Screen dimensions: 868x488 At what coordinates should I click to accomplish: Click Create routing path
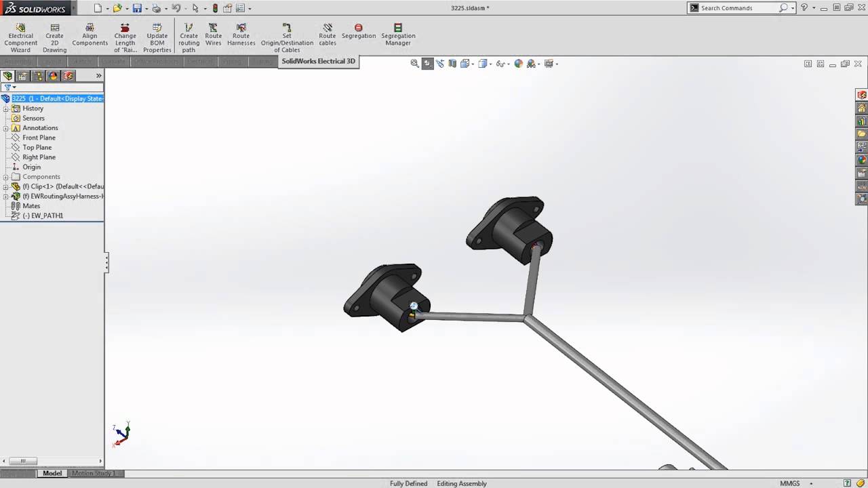pos(189,38)
